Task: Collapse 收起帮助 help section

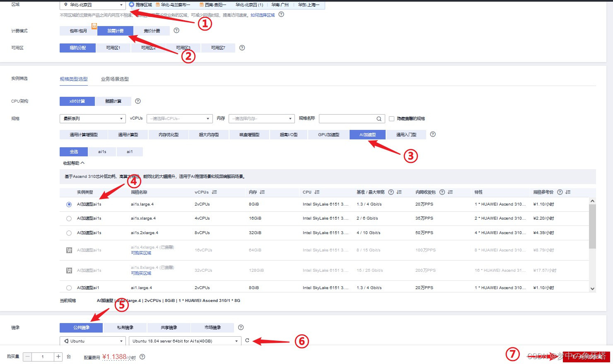Action: pyautogui.click(x=74, y=163)
